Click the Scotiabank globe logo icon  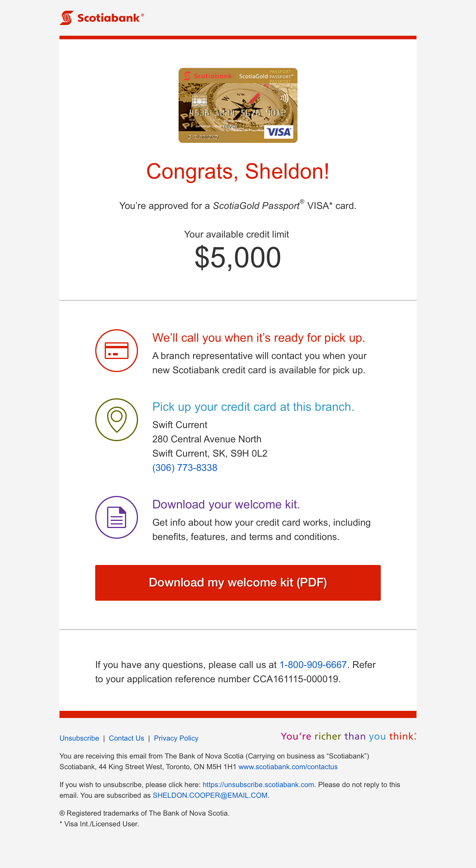pos(67,18)
